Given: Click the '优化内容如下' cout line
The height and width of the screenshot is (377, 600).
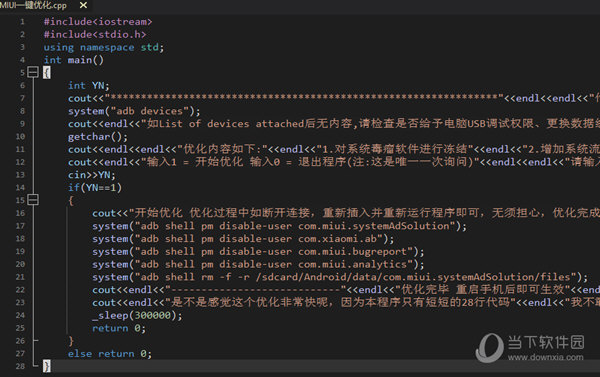Looking at the screenshot, I should coord(334,149).
